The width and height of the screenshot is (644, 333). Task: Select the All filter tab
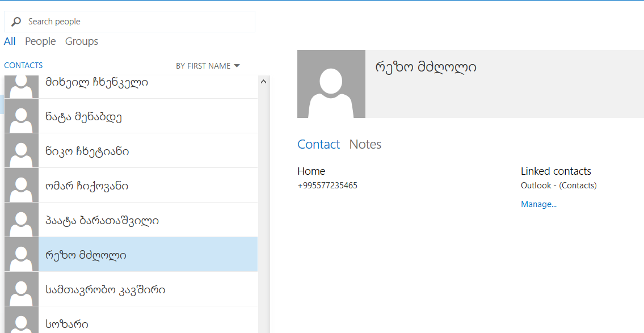tap(10, 41)
